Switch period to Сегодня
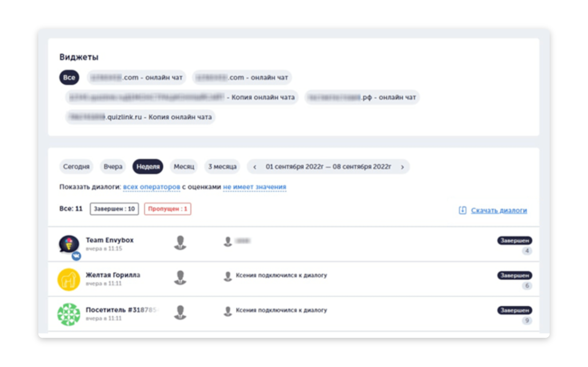 tap(76, 167)
